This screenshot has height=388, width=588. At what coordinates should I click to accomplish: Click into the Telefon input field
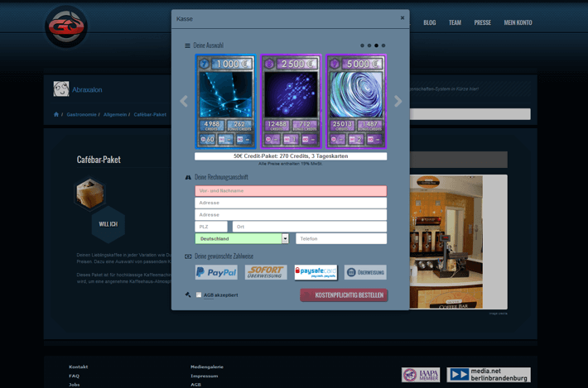341,238
